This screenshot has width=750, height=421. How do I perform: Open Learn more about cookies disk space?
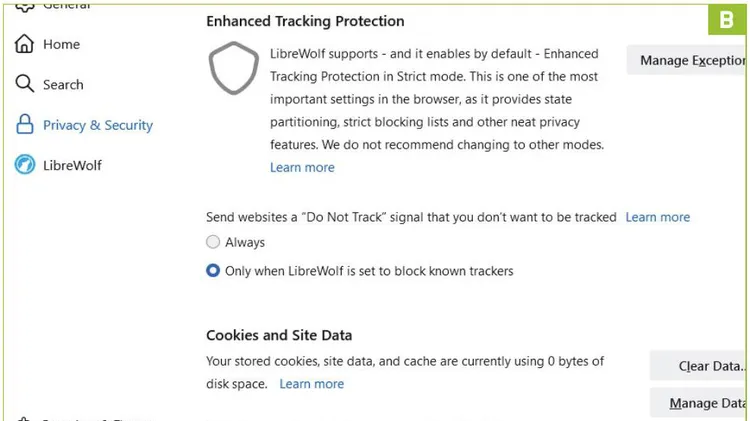[311, 384]
